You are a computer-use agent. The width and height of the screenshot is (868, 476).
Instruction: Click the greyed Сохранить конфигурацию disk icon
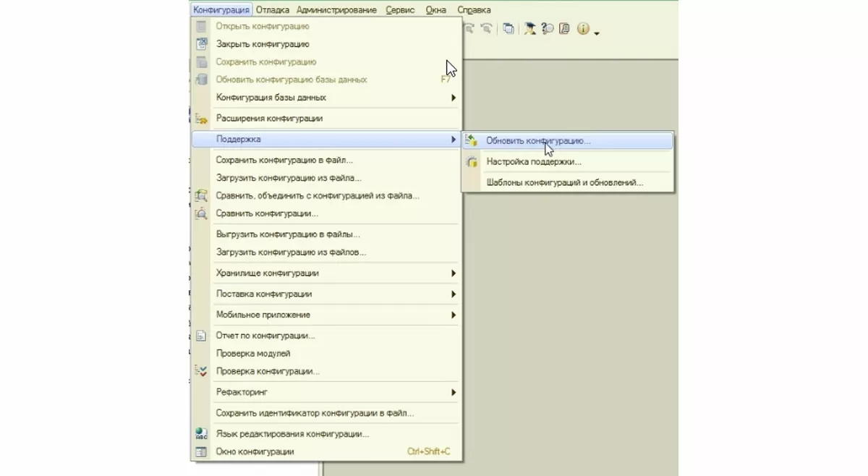(x=202, y=62)
